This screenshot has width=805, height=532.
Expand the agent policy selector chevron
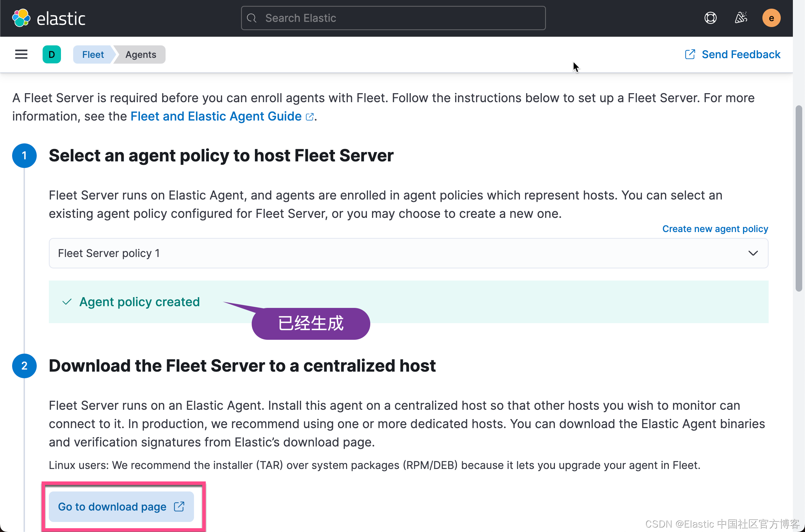pos(753,253)
